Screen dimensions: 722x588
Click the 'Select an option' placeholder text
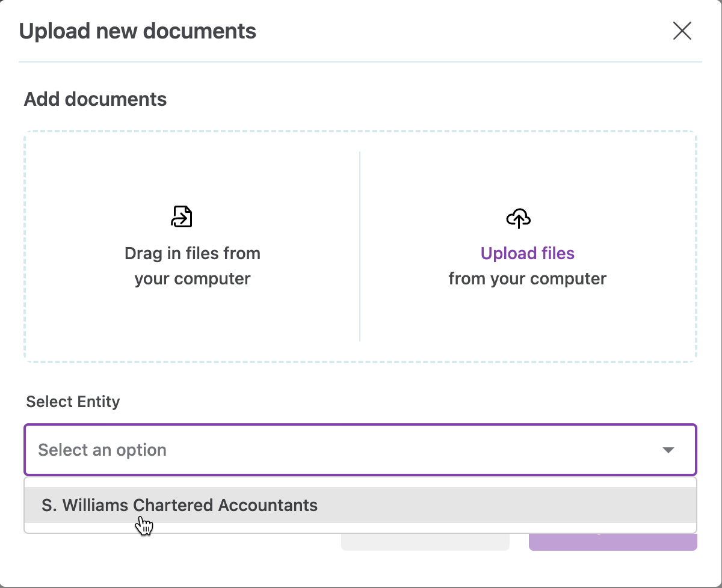pyautogui.click(x=102, y=450)
